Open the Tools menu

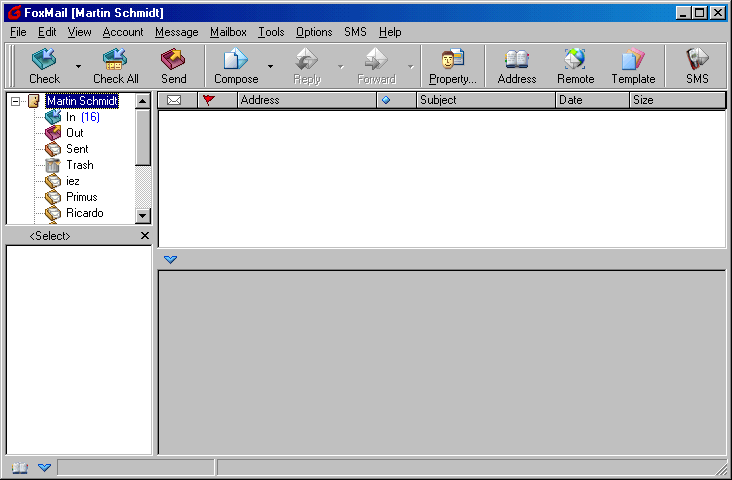(271, 32)
